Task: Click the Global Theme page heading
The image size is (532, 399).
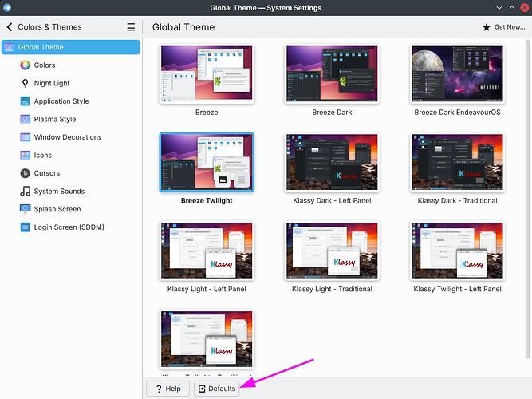Action: (x=183, y=27)
